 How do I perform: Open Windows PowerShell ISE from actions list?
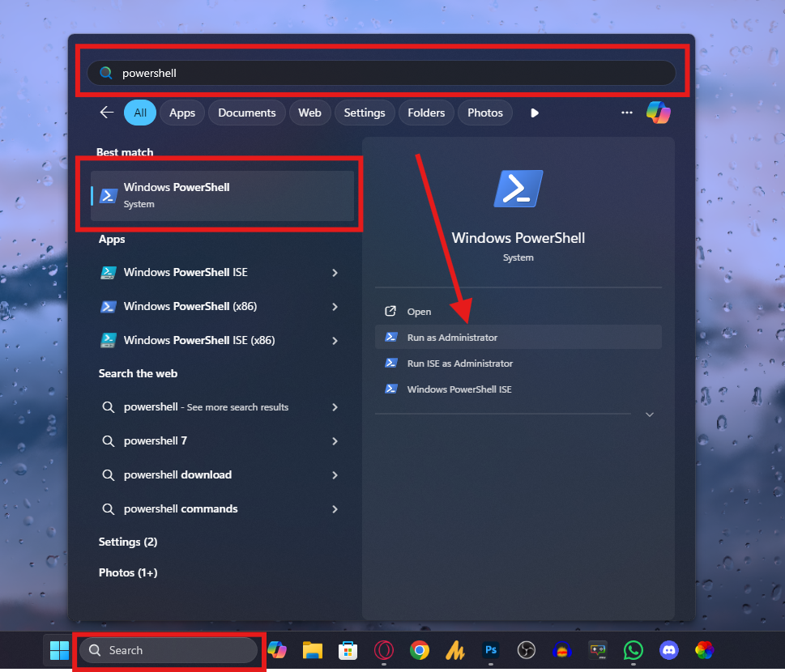(x=518, y=389)
